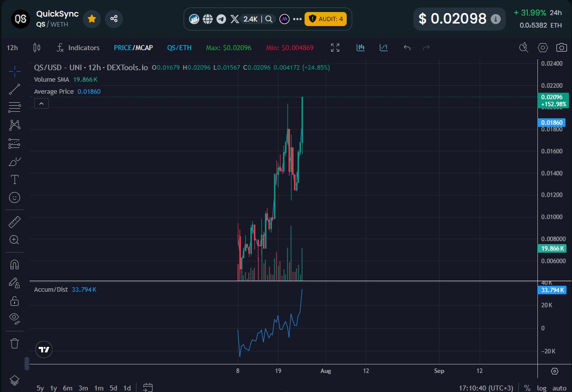The height and width of the screenshot is (392, 572).
Task: Open the 12h interval selector
Action: click(x=13, y=48)
